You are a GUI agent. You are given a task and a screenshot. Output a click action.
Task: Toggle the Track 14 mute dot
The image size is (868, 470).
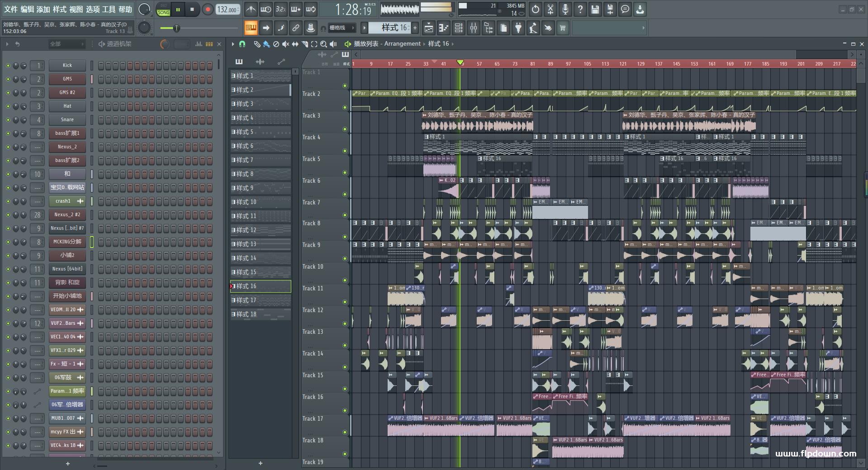pyautogui.click(x=345, y=367)
